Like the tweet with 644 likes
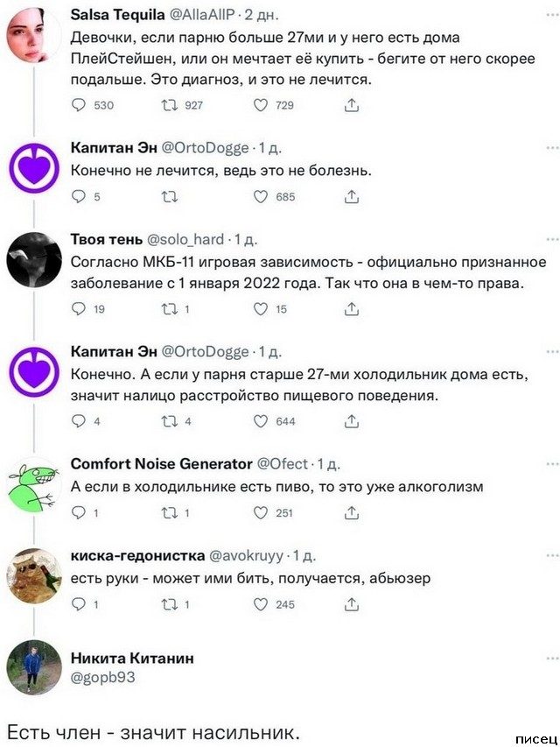 [x=260, y=421]
